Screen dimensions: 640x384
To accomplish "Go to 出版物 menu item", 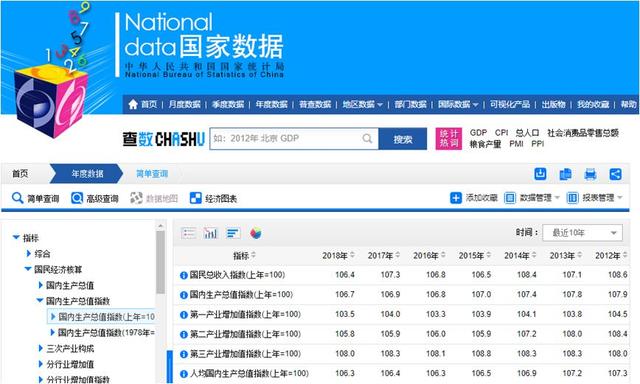I will [x=553, y=104].
